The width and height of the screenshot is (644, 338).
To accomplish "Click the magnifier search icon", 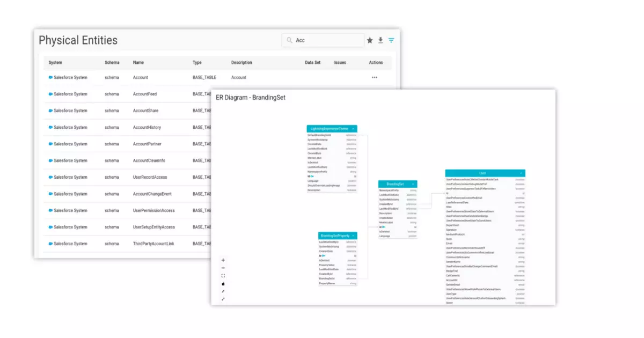I will (x=290, y=40).
